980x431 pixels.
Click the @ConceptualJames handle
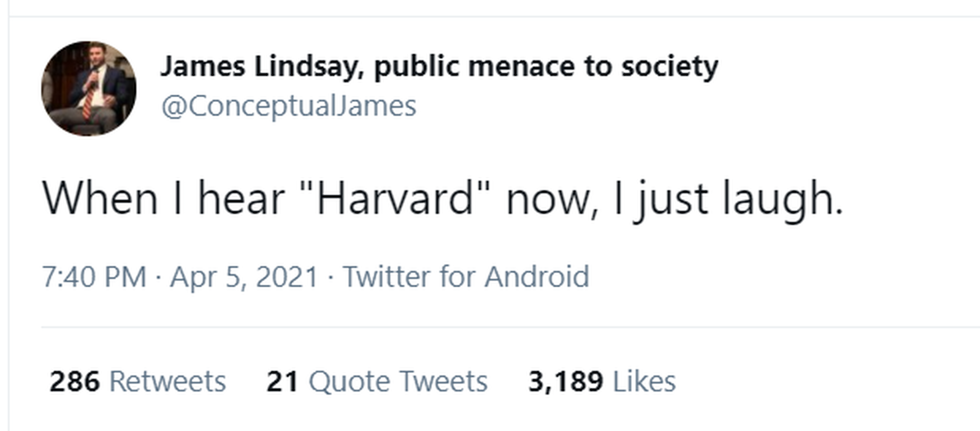[289, 106]
